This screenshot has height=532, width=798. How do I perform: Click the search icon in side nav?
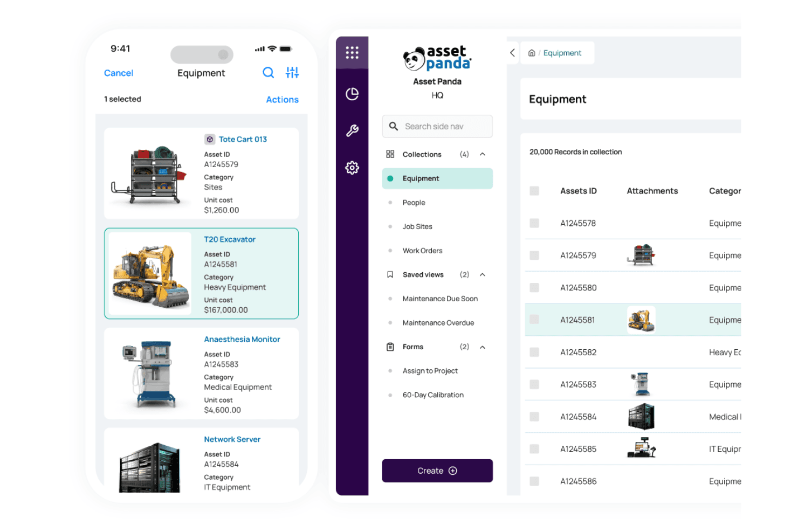pos(394,126)
